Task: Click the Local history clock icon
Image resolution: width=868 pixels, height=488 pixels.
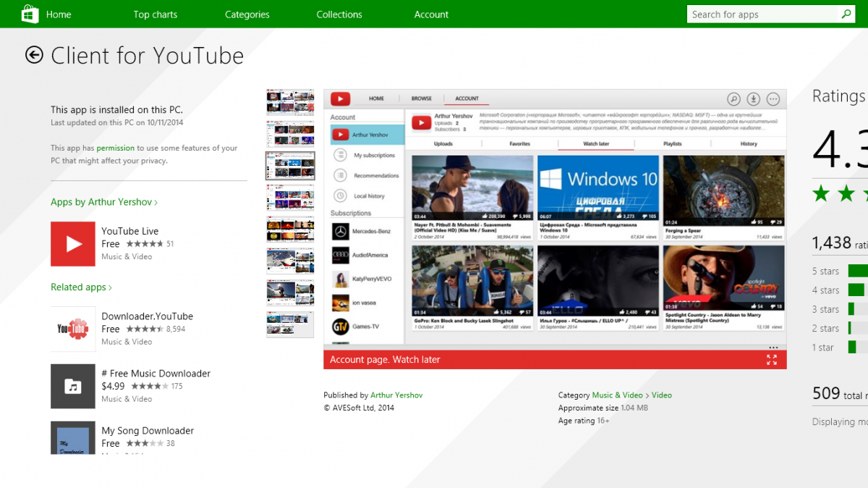Action: tap(340, 195)
